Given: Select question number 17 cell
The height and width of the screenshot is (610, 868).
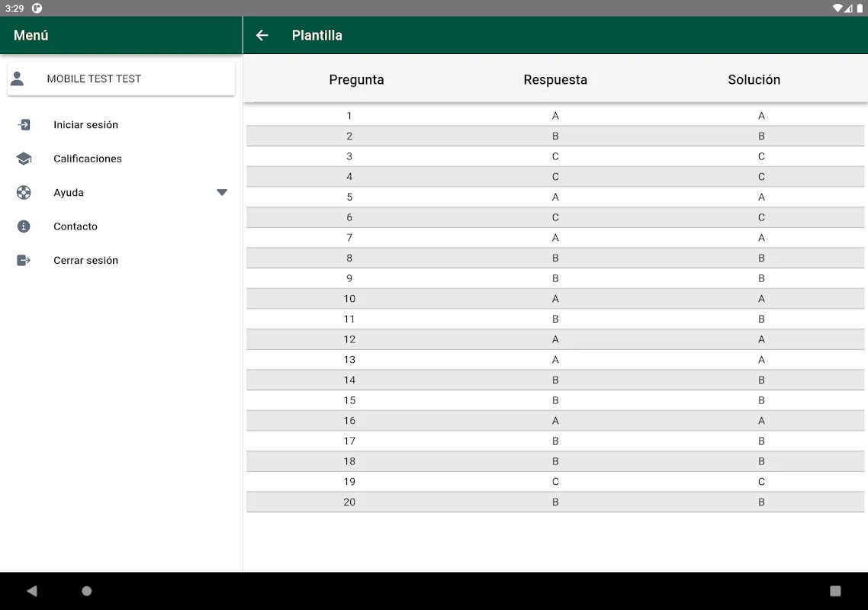Looking at the screenshot, I should (x=349, y=441).
